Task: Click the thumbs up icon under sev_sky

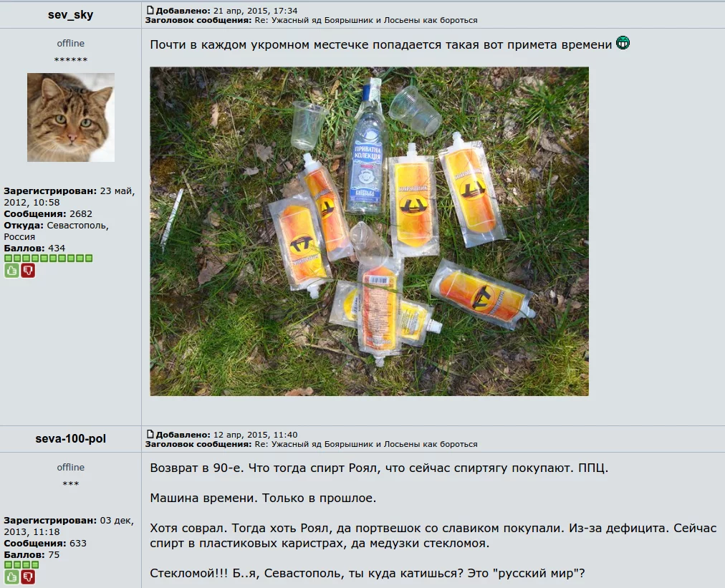Action: point(11,271)
